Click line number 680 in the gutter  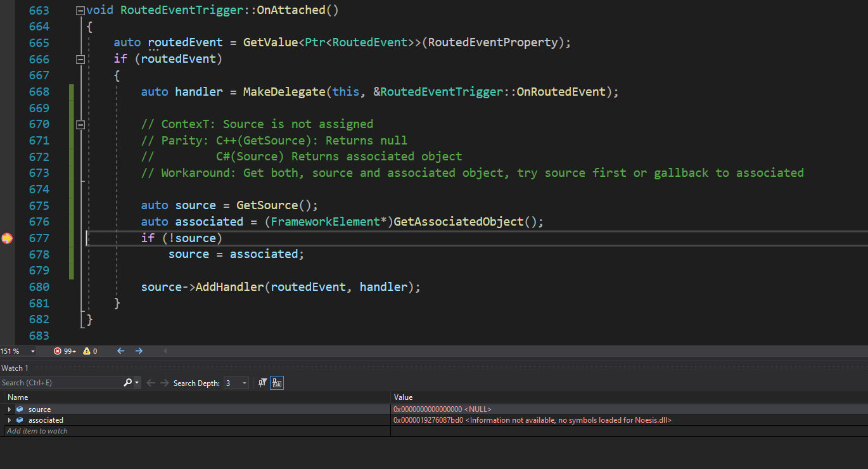39,287
